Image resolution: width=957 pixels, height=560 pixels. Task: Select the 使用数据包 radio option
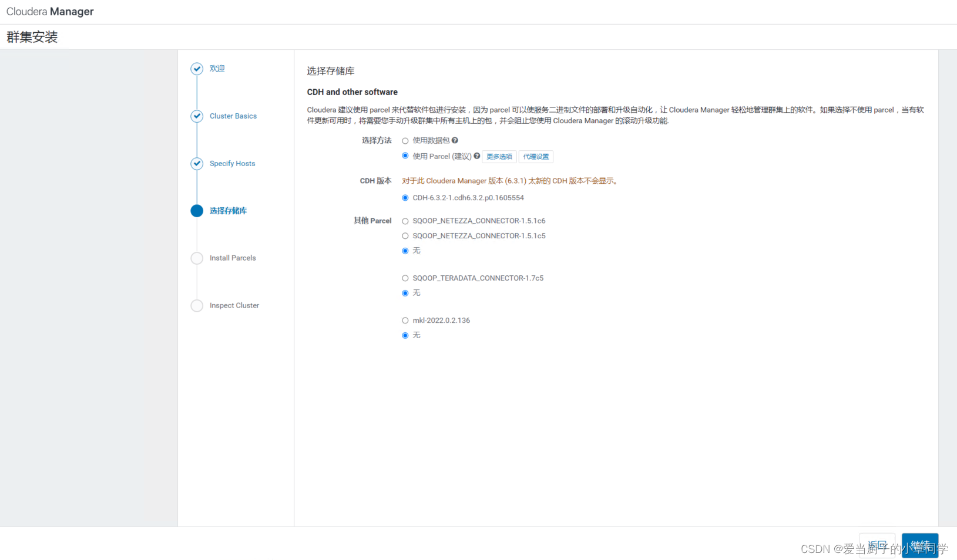405,141
